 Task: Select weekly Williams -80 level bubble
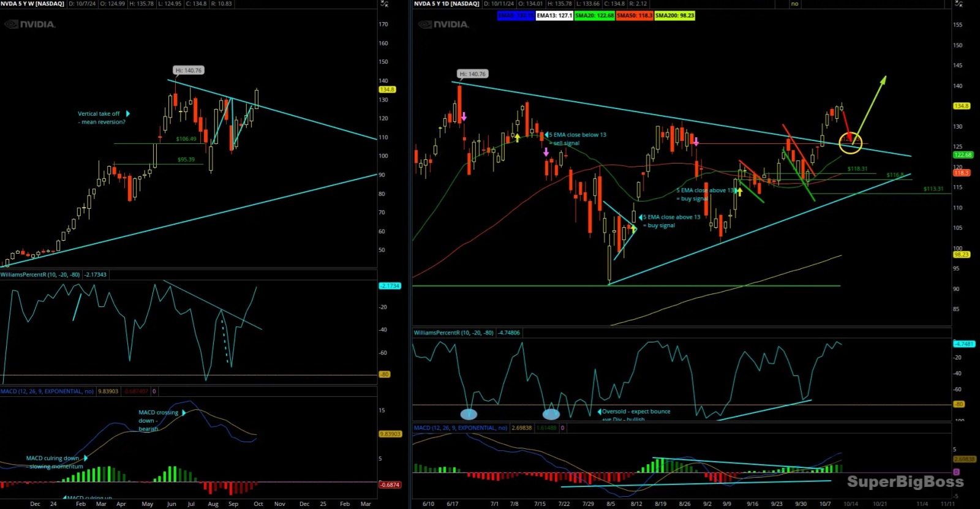point(385,374)
